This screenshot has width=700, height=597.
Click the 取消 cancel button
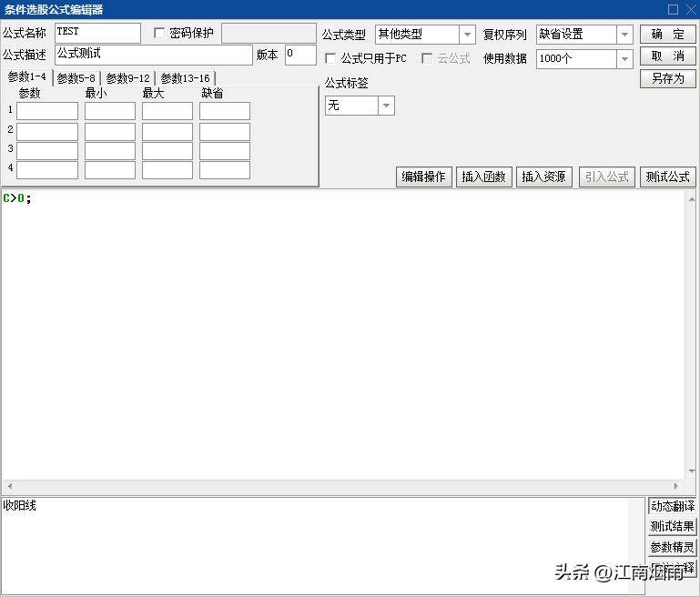668,56
